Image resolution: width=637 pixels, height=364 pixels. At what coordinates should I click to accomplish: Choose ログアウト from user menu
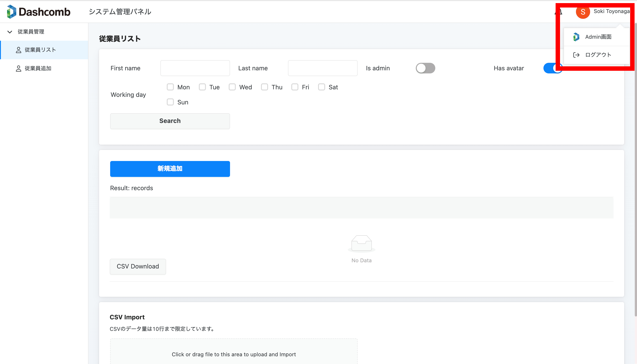[598, 55]
